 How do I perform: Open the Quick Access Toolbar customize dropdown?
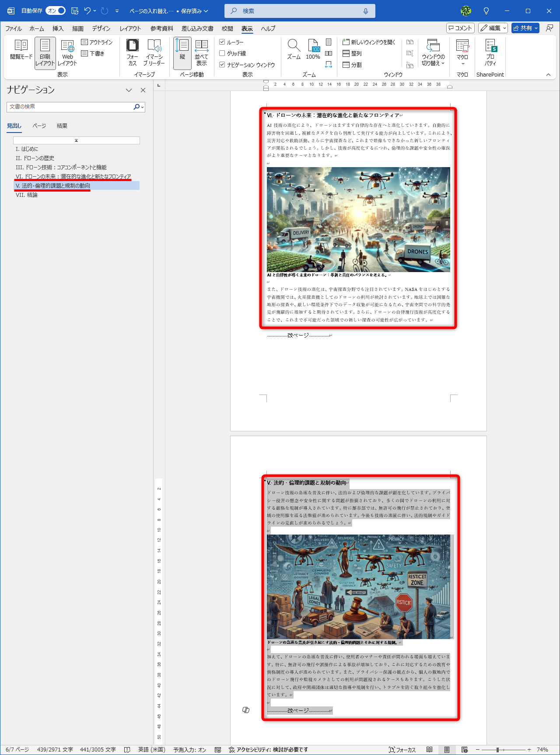(117, 11)
